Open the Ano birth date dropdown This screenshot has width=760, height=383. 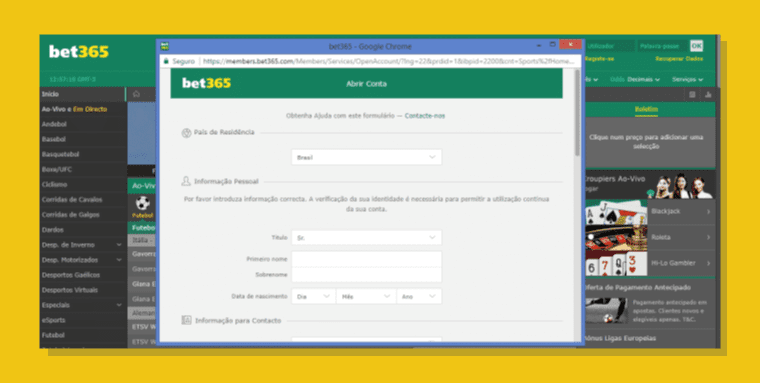pyautogui.click(x=419, y=296)
